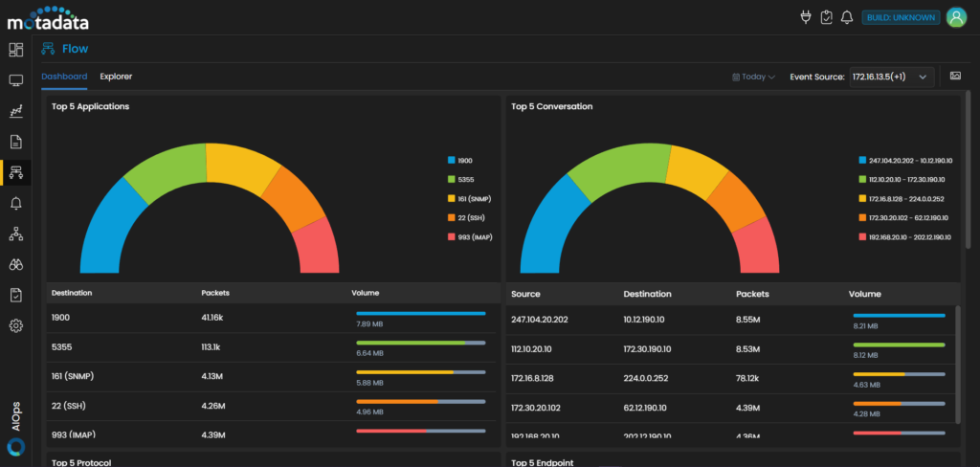Open the Event Source dropdown
The image size is (980, 467).
(x=892, y=77)
